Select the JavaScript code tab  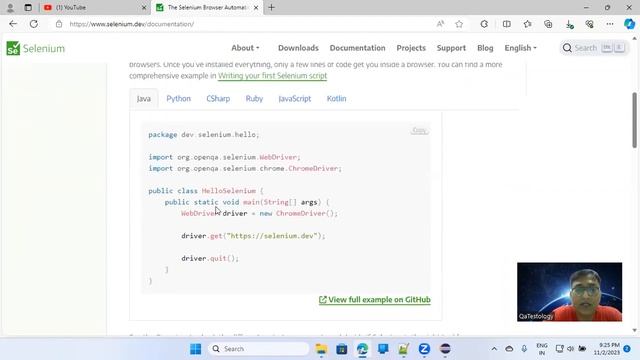click(x=295, y=98)
